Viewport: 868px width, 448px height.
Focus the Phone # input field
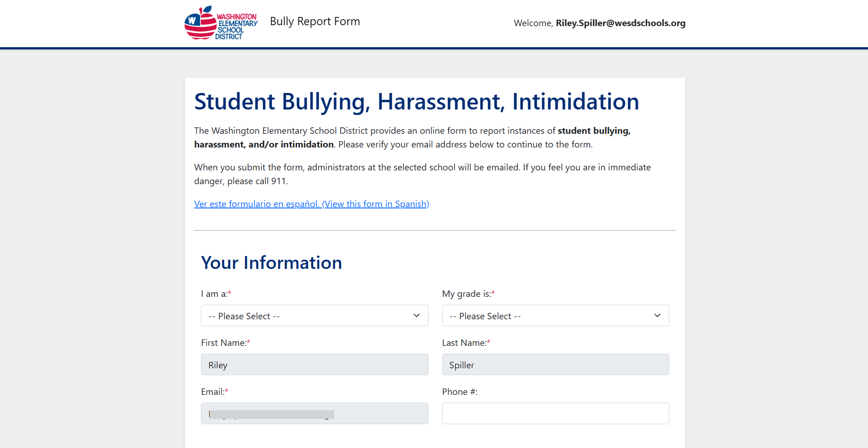[x=555, y=414]
